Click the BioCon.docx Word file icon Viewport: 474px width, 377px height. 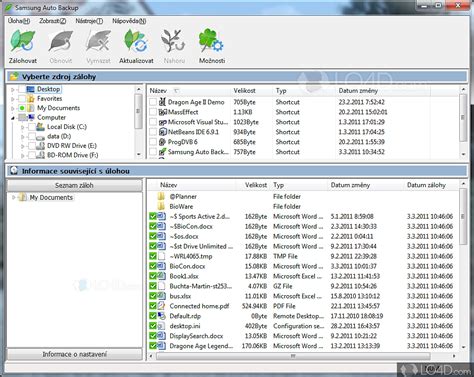(x=161, y=266)
